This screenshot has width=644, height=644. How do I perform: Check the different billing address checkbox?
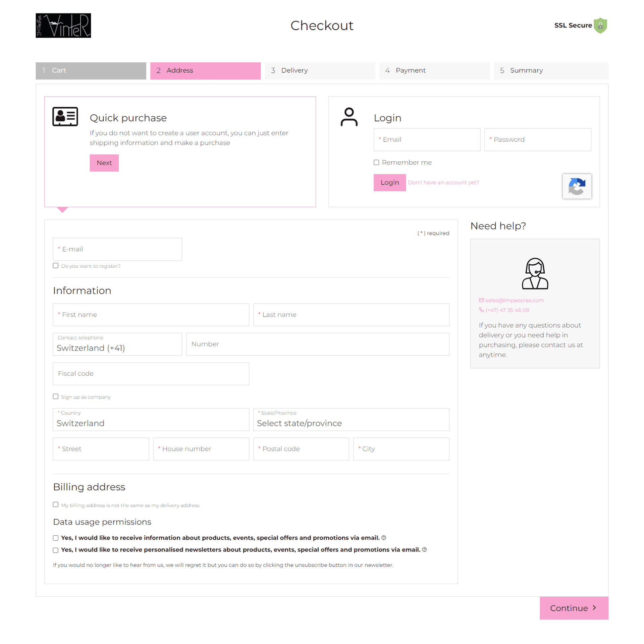click(56, 504)
